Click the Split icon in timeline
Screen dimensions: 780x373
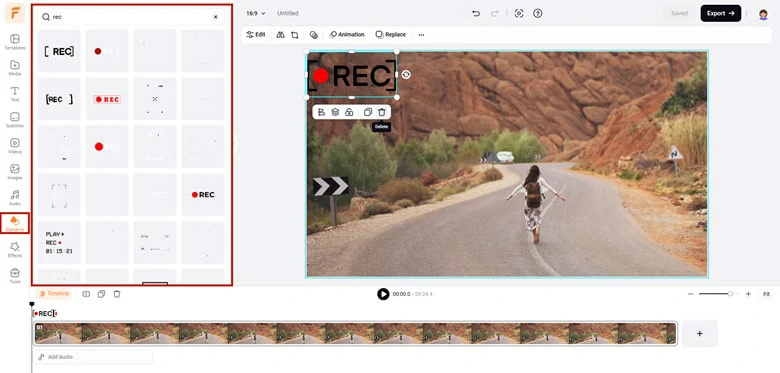pos(86,294)
